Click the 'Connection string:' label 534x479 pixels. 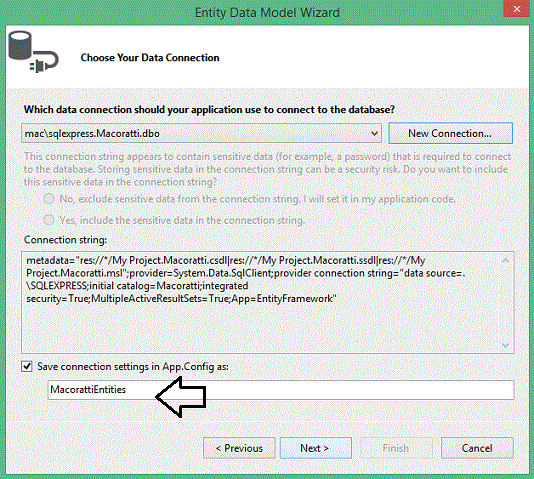pos(65,240)
